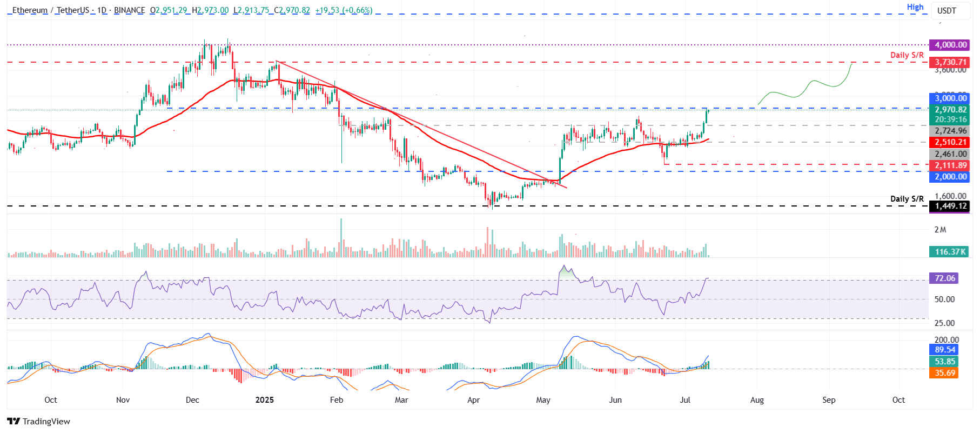
Task: Select the Aug label on the time axis
Action: (x=757, y=400)
